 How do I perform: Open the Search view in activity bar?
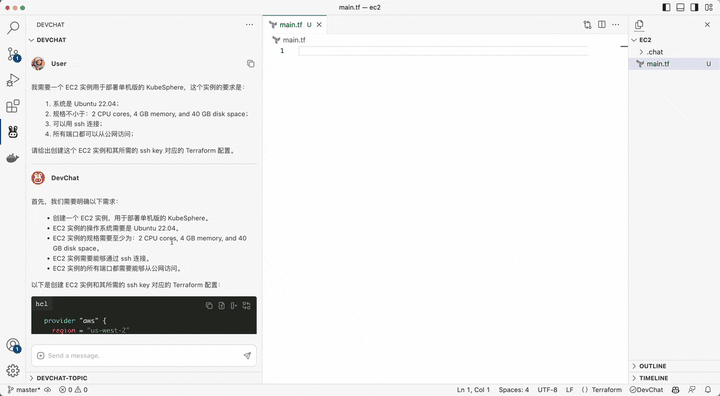coord(13,28)
